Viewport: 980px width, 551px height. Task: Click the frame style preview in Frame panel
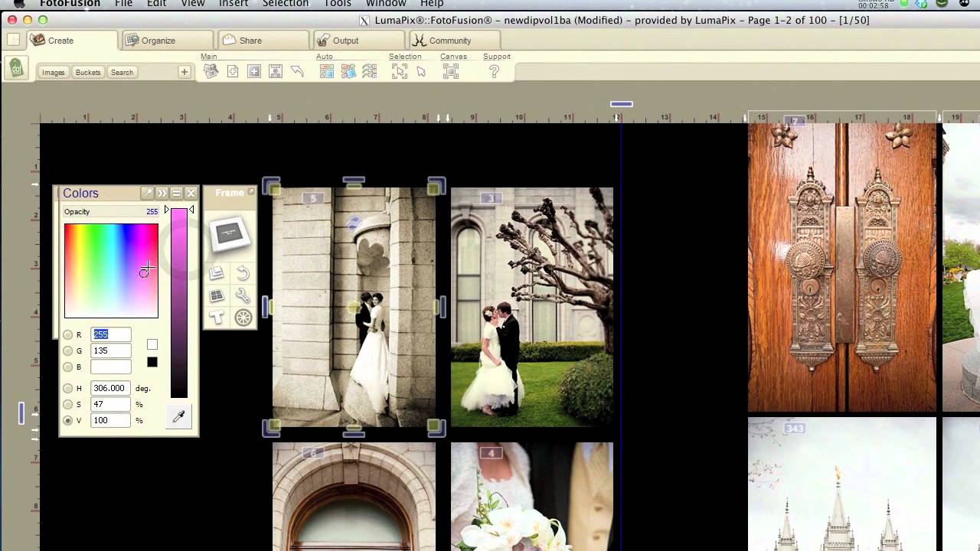point(230,233)
